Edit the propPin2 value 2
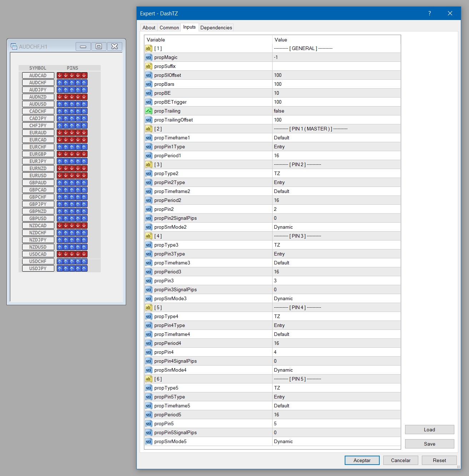The width and height of the screenshot is (469, 476). point(336,209)
